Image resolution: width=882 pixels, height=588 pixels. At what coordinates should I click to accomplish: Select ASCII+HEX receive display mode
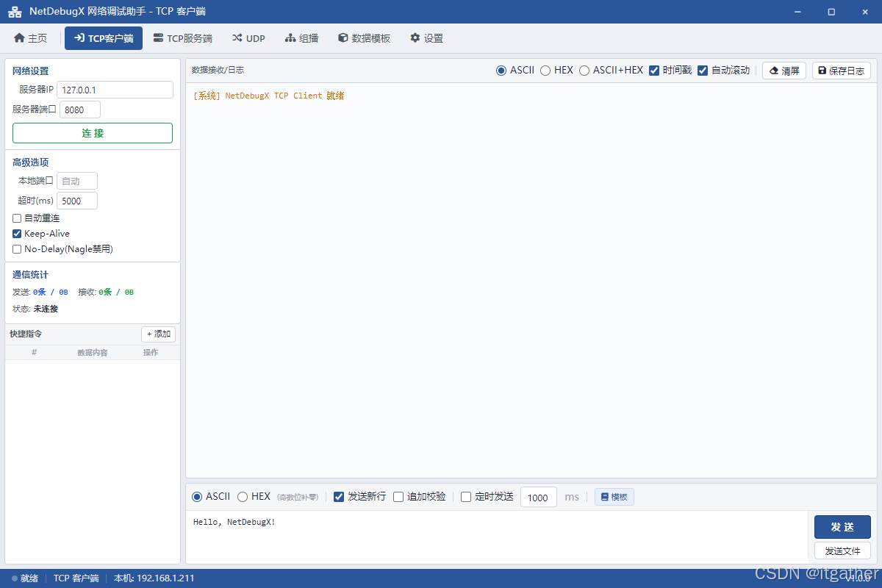(584, 71)
